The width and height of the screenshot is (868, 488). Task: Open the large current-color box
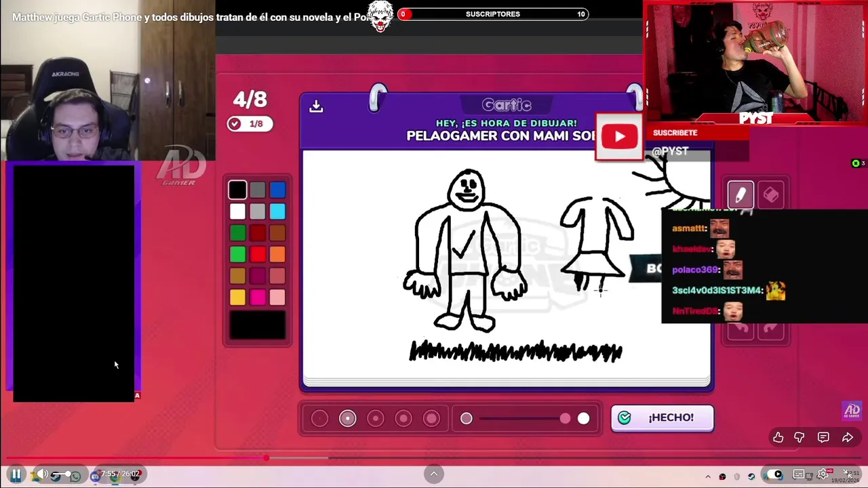click(258, 325)
